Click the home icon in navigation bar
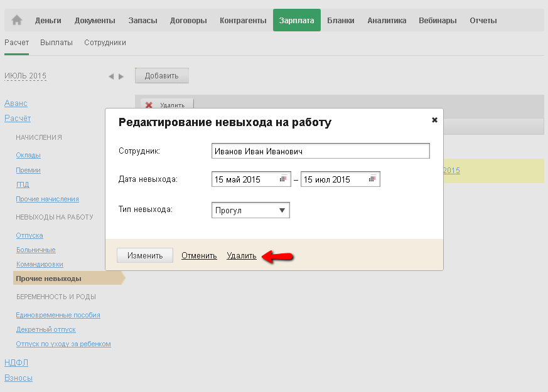548x392 pixels. pyautogui.click(x=17, y=20)
